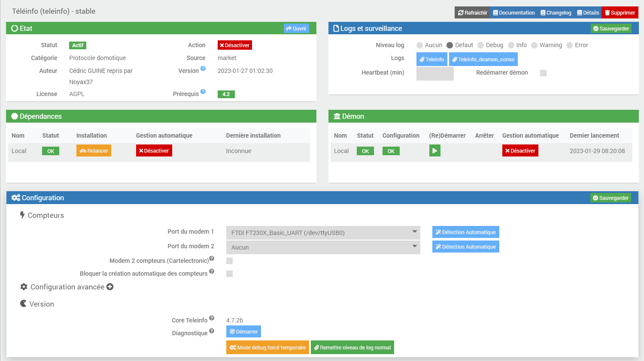Image resolution: width=644 pixels, height=361 pixels.
Task: Click the Compteurs section heading
Action: (42, 215)
